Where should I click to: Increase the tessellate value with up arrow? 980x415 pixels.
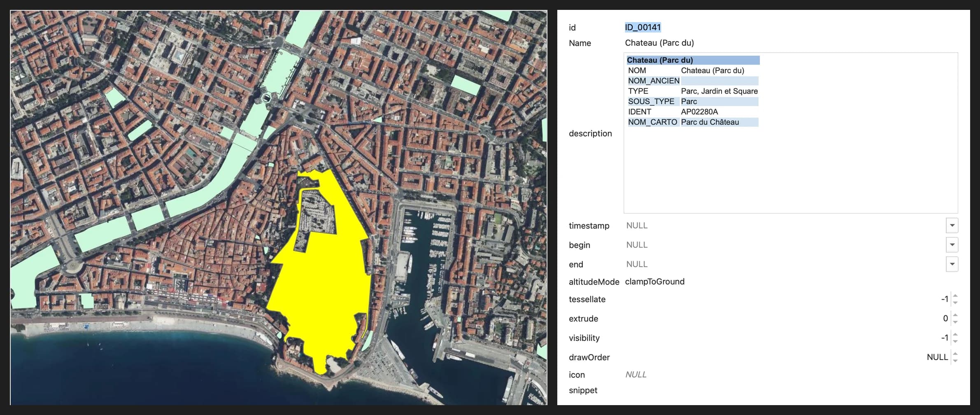[x=955, y=296]
